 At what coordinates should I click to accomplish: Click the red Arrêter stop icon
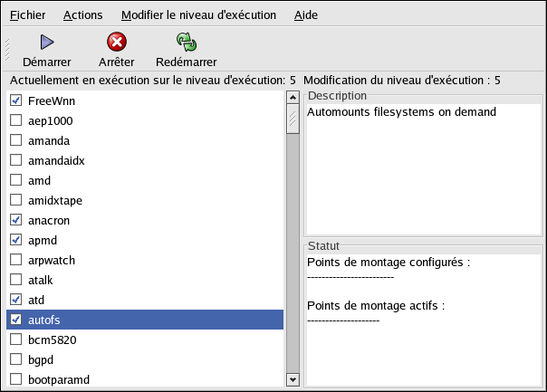117,42
